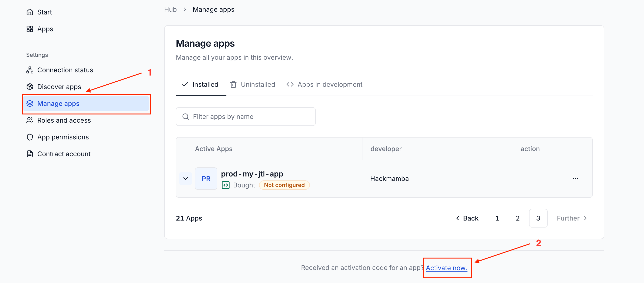Switch to Apps in development tab

pos(324,84)
